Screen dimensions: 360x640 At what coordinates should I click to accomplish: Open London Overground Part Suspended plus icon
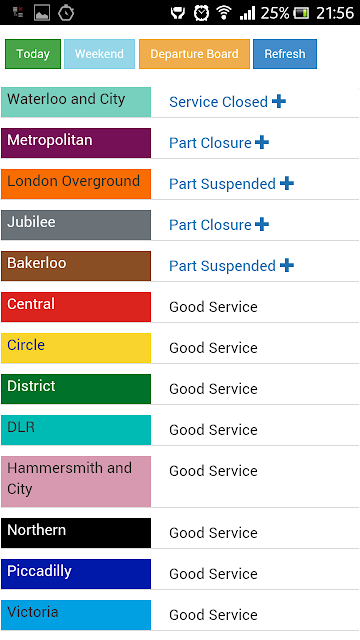pos(287,183)
